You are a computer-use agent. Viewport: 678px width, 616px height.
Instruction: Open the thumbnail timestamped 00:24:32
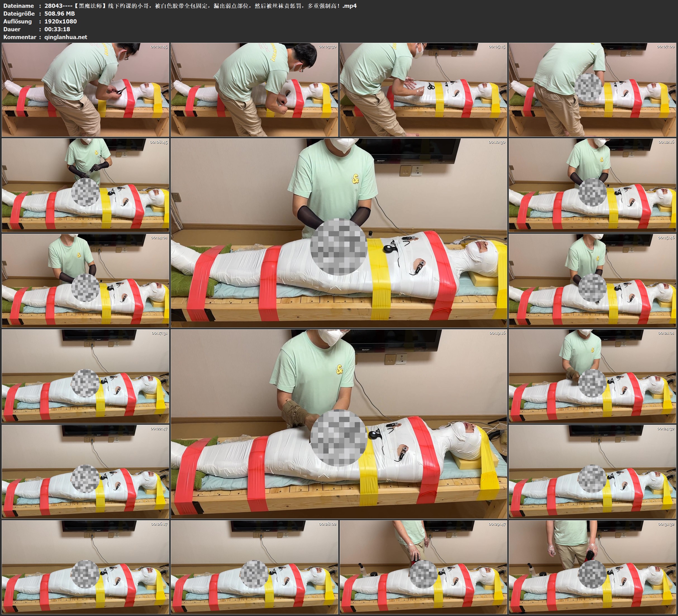(x=592, y=471)
